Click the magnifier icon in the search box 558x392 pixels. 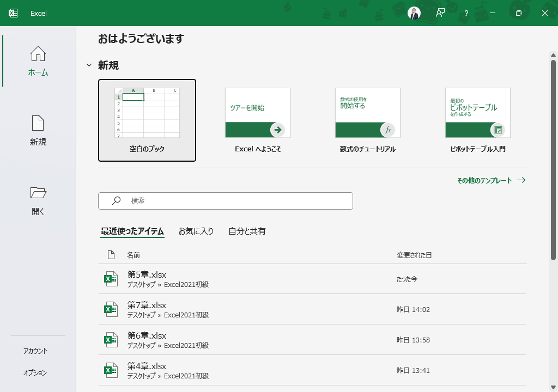[x=116, y=200]
